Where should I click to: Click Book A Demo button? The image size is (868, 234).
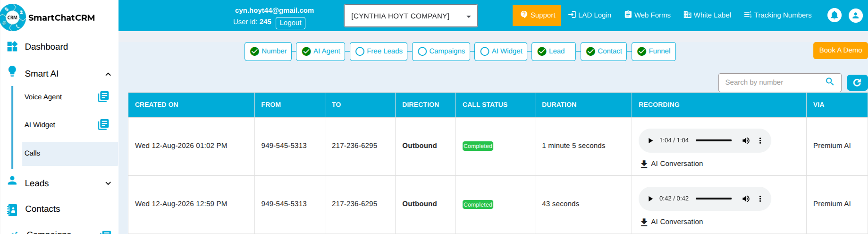(x=840, y=51)
